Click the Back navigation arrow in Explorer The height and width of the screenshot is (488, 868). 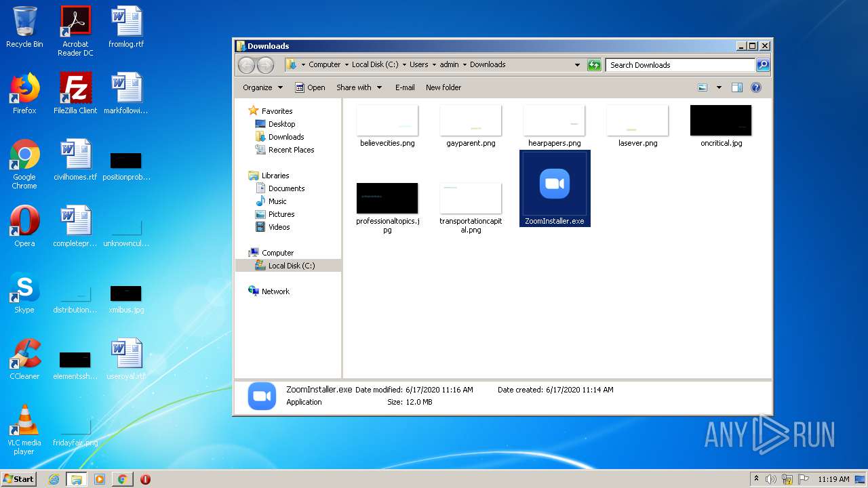247,65
